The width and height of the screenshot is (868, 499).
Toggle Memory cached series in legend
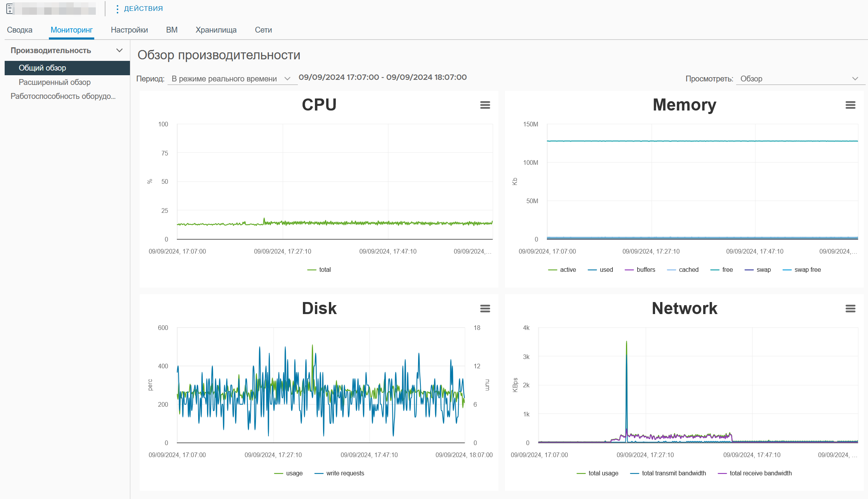(683, 269)
